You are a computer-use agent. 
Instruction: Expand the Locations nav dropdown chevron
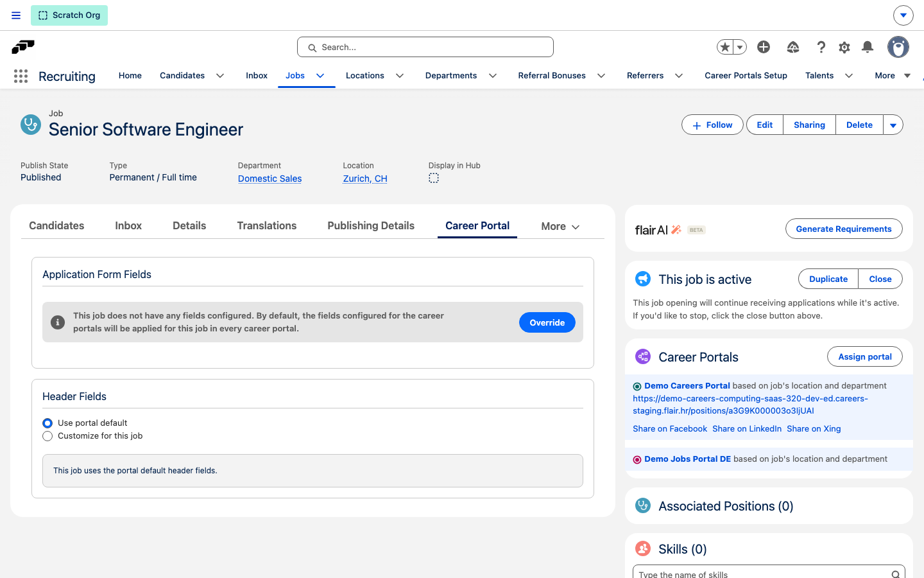pyautogui.click(x=400, y=76)
